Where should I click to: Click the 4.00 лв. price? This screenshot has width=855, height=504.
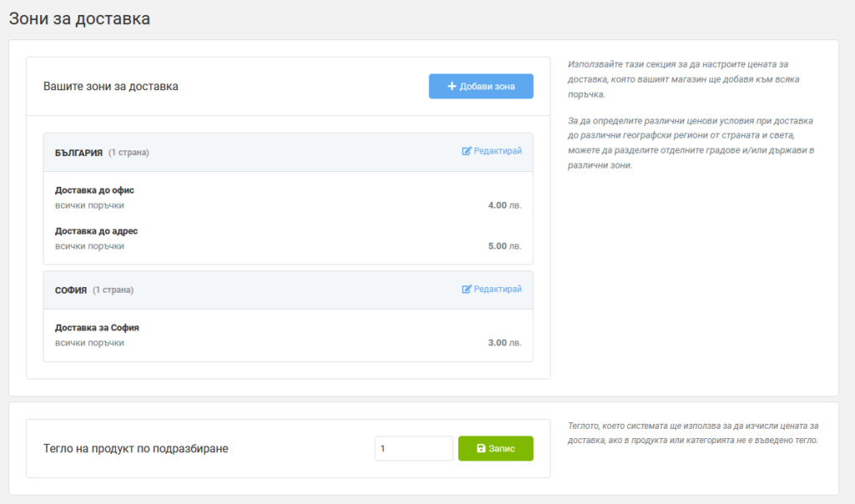point(505,205)
